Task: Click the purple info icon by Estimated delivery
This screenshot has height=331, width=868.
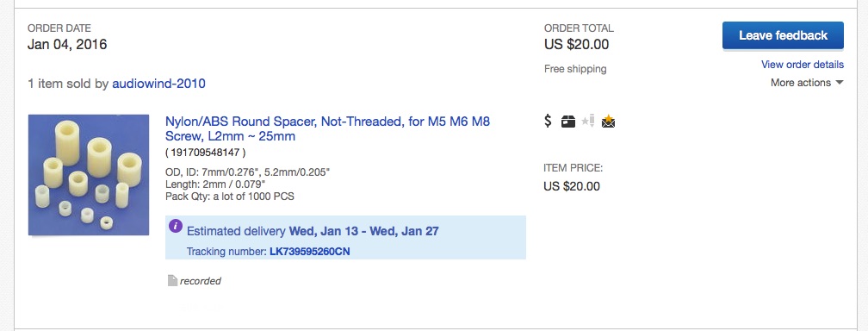Action: coord(176,226)
